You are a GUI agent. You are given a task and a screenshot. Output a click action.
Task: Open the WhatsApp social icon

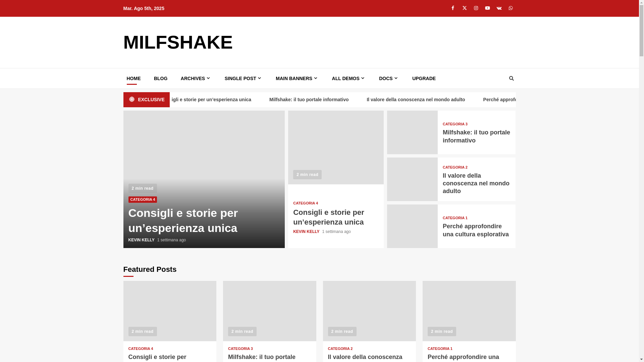point(511,8)
